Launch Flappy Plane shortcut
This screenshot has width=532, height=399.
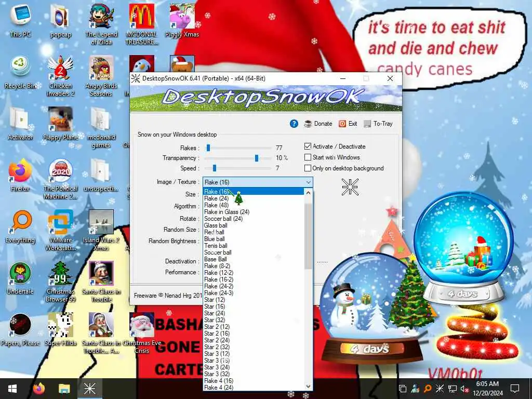pos(60,123)
